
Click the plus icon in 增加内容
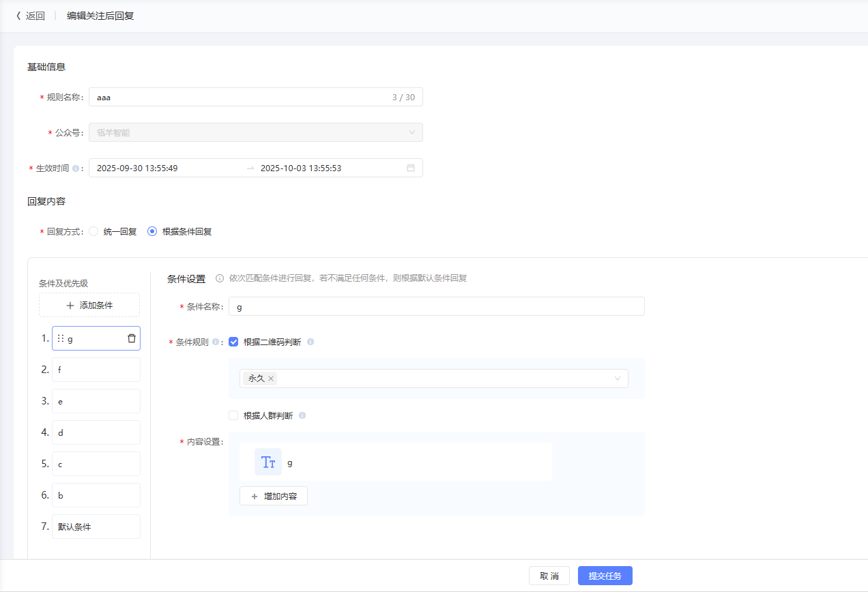255,497
